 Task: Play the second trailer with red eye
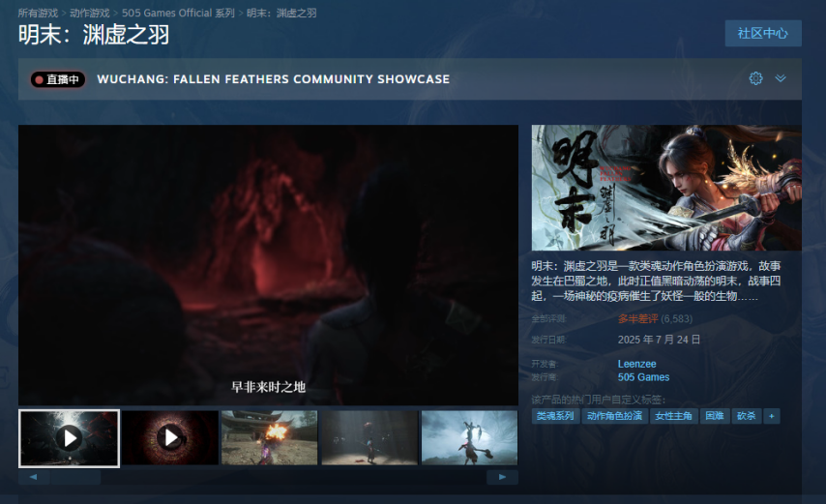[170, 437]
